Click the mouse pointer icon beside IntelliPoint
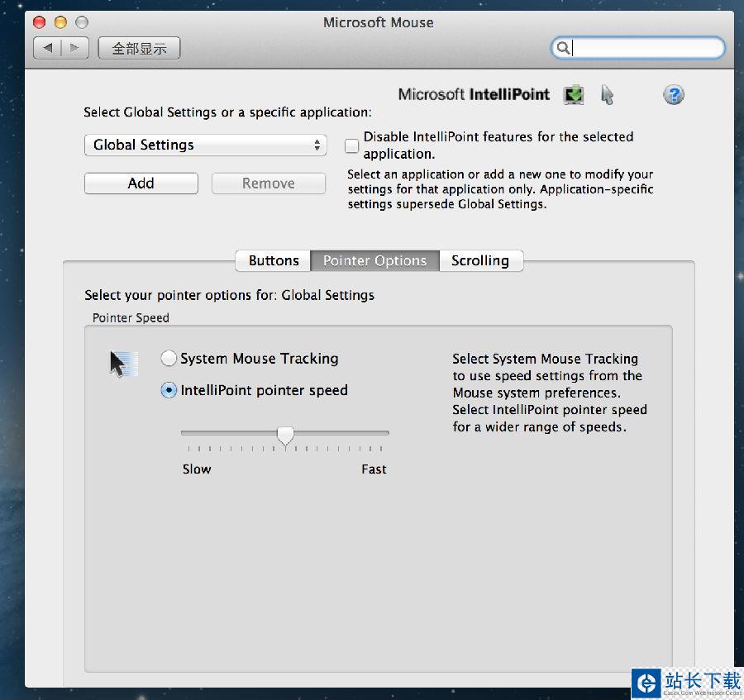 point(608,95)
